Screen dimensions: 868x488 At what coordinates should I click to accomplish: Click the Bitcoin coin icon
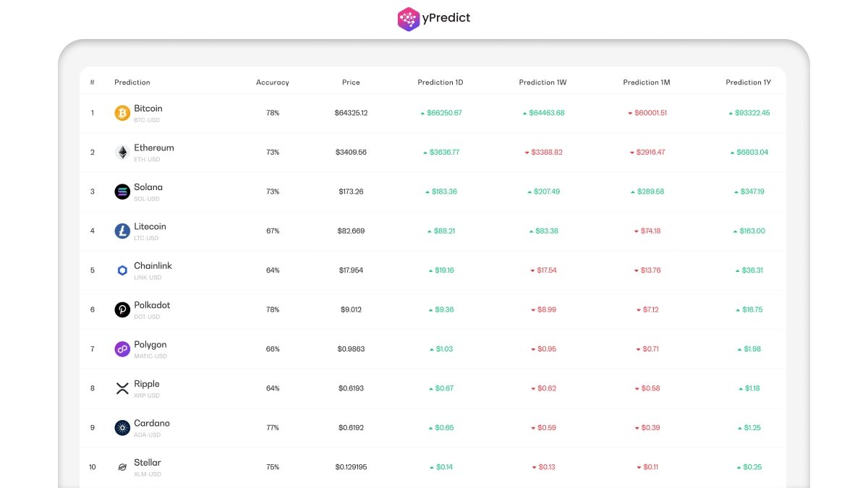click(122, 113)
